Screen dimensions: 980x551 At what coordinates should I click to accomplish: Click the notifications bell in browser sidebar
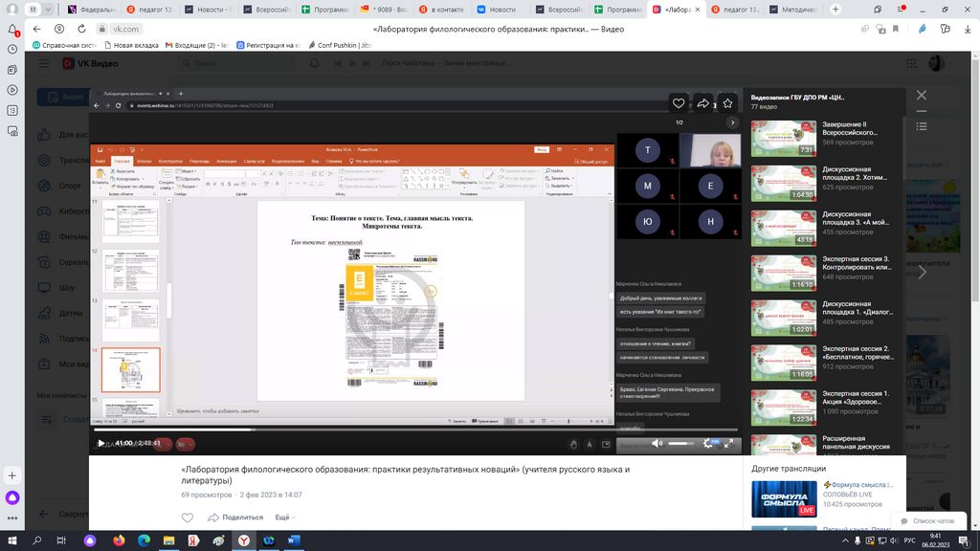pyautogui.click(x=12, y=30)
